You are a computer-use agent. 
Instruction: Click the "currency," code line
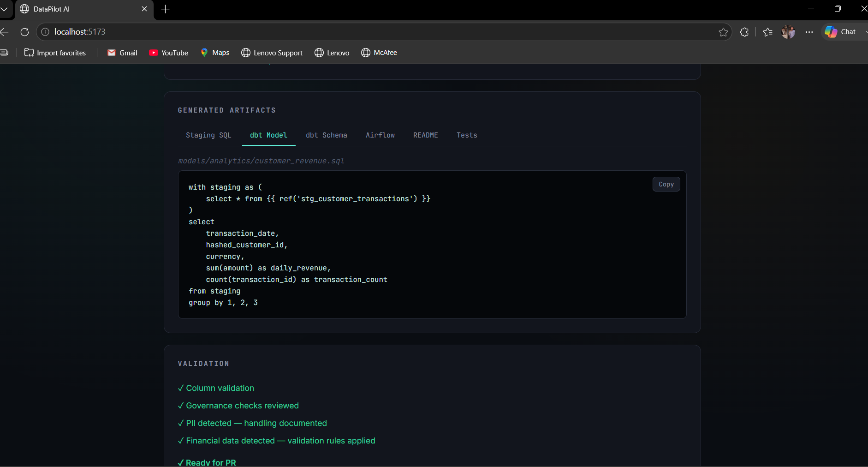tap(225, 257)
